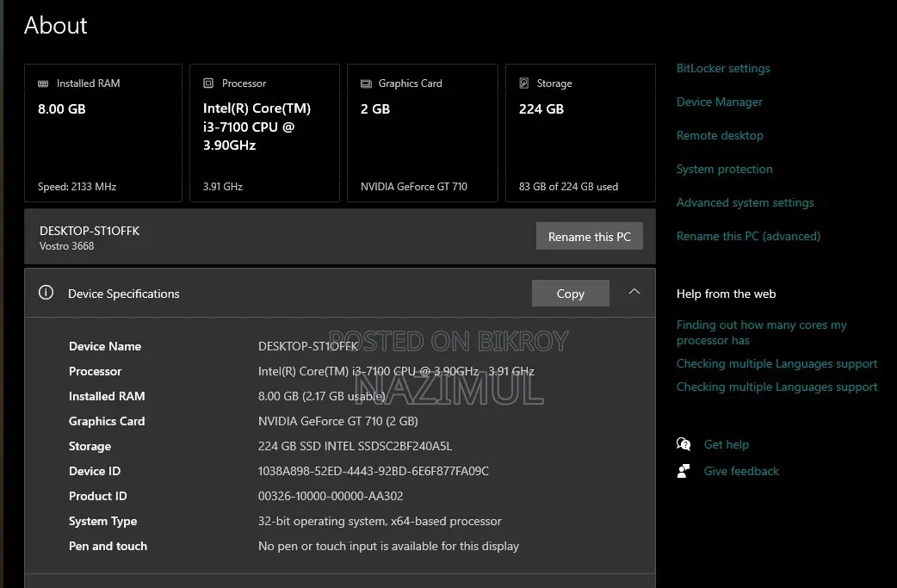The image size is (897, 588).
Task: Click the 'Help from the web' heading
Action: [726, 294]
